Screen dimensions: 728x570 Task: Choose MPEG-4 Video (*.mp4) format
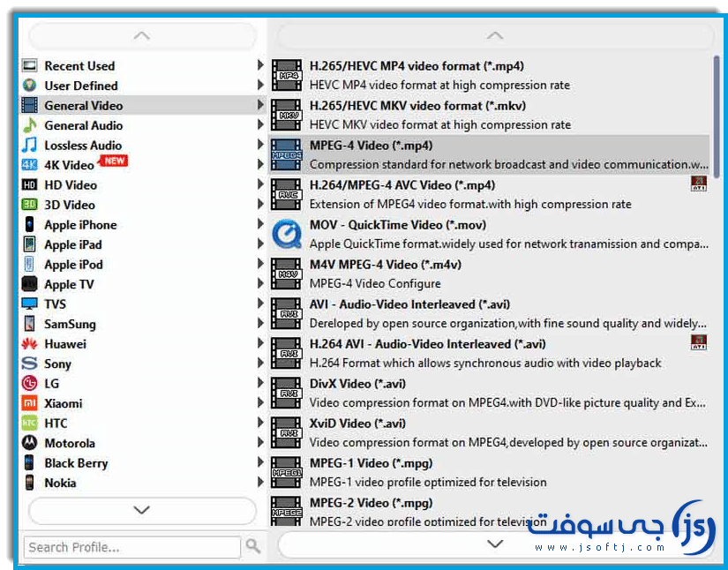pyautogui.click(x=490, y=154)
